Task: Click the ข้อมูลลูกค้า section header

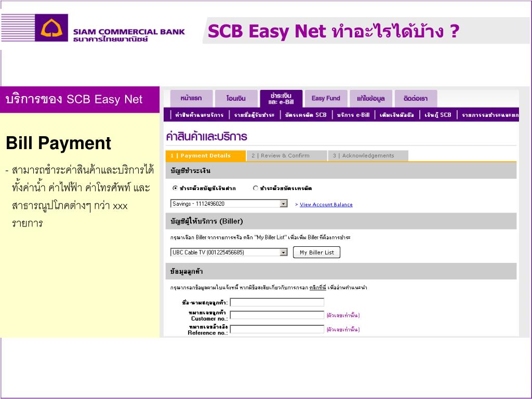Action: coord(341,271)
